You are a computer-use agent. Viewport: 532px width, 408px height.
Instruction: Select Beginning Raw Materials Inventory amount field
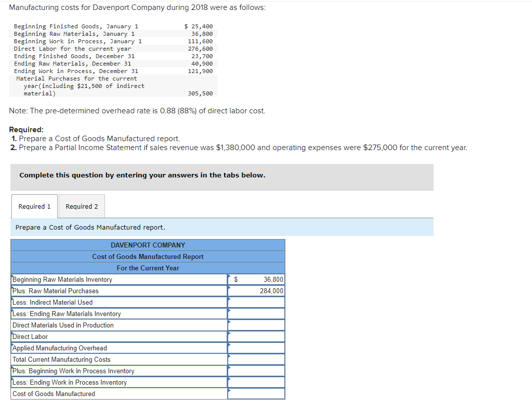(x=256, y=279)
